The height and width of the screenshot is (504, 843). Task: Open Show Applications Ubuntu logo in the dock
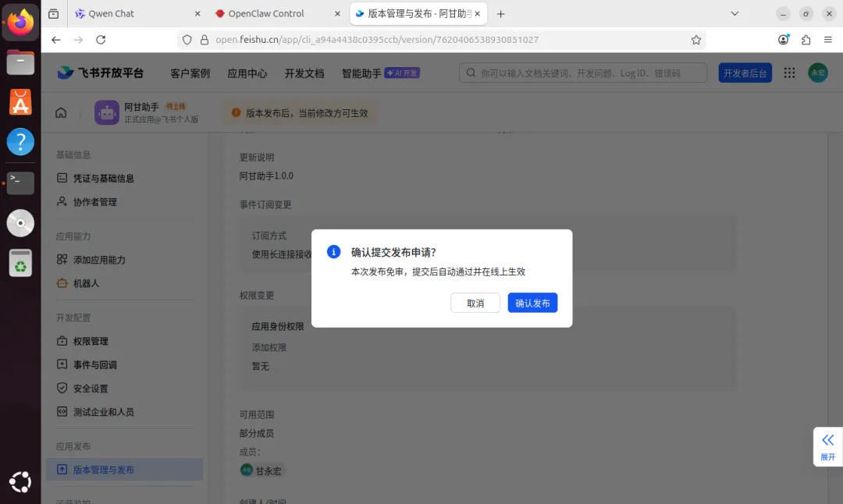(20, 482)
